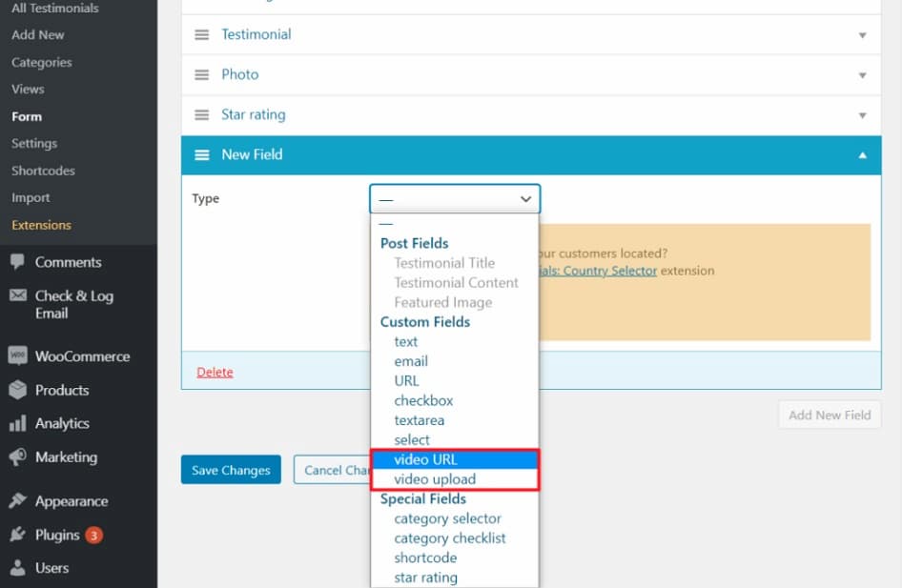Open Views submenu item

click(x=28, y=89)
